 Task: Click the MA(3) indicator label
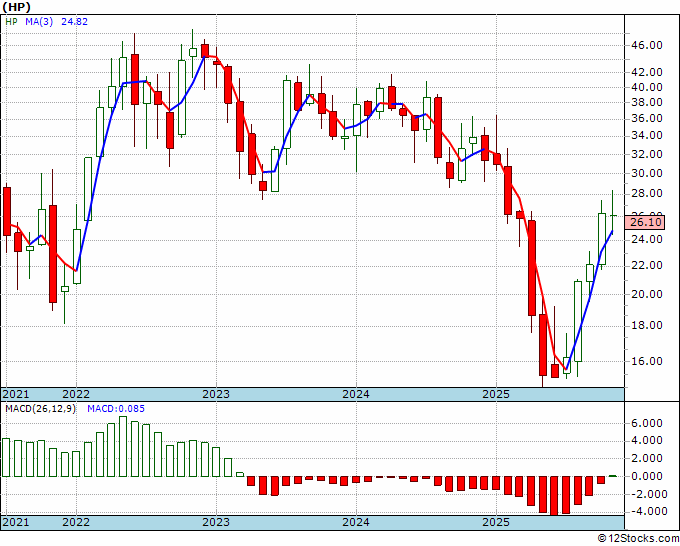39,21
